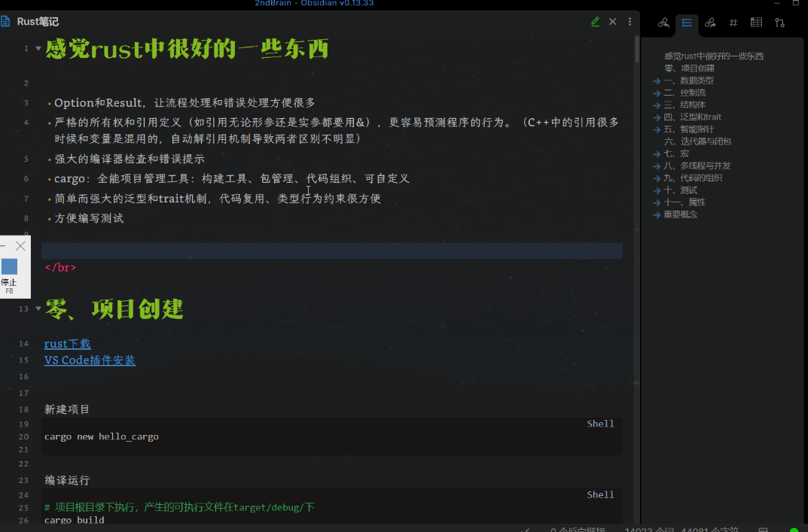The height and width of the screenshot is (532, 808).
Task: Toggle edit/preview mode with the pencil icon
Action: click(x=595, y=22)
